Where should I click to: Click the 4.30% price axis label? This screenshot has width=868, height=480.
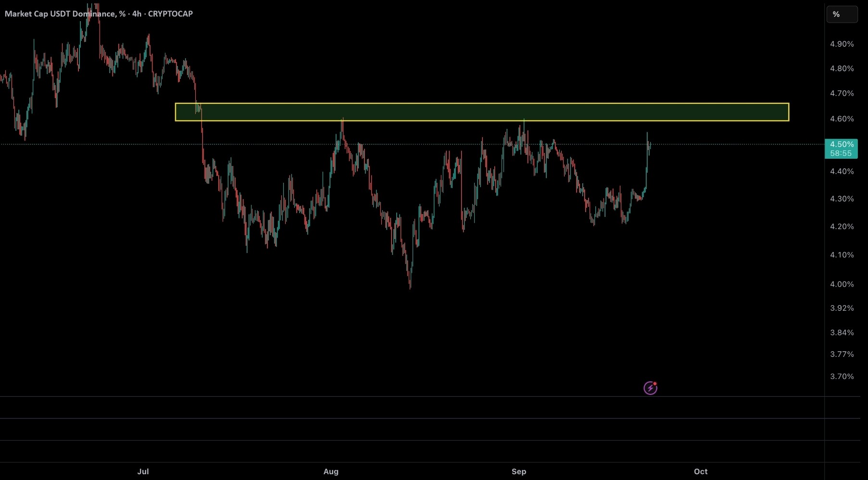coord(842,199)
